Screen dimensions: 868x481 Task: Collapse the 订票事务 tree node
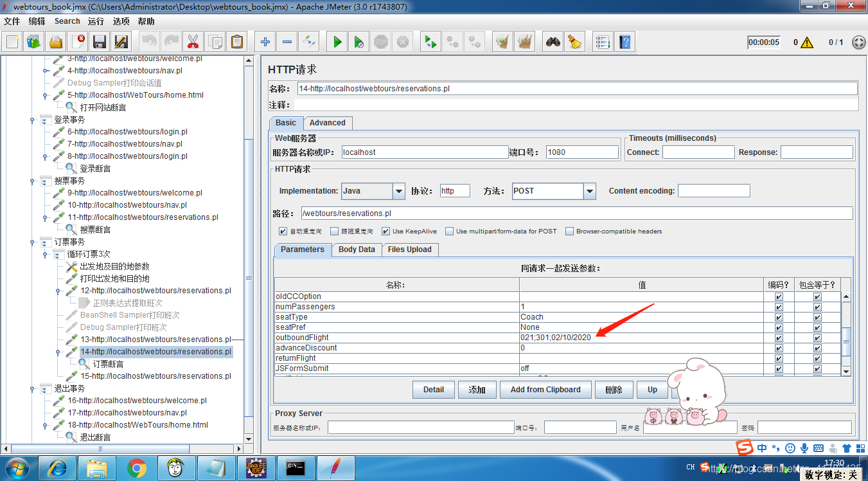(x=32, y=242)
